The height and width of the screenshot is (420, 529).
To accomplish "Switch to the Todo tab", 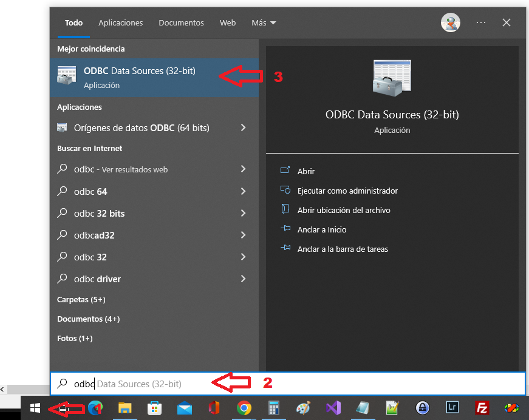I will point(73,23).
